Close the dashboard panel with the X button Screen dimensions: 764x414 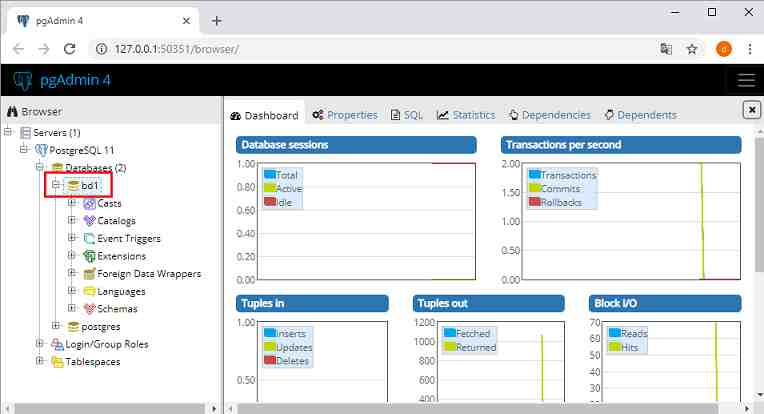tap(752, 110)
